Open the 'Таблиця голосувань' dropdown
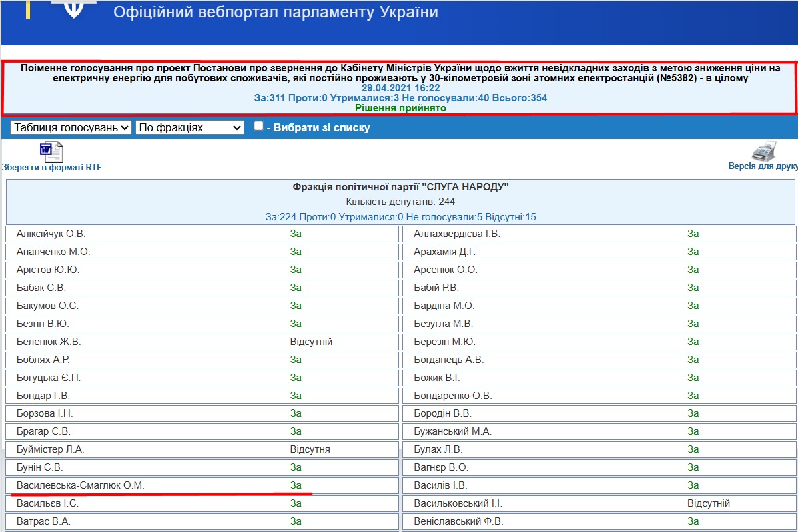 click(71, 127)
